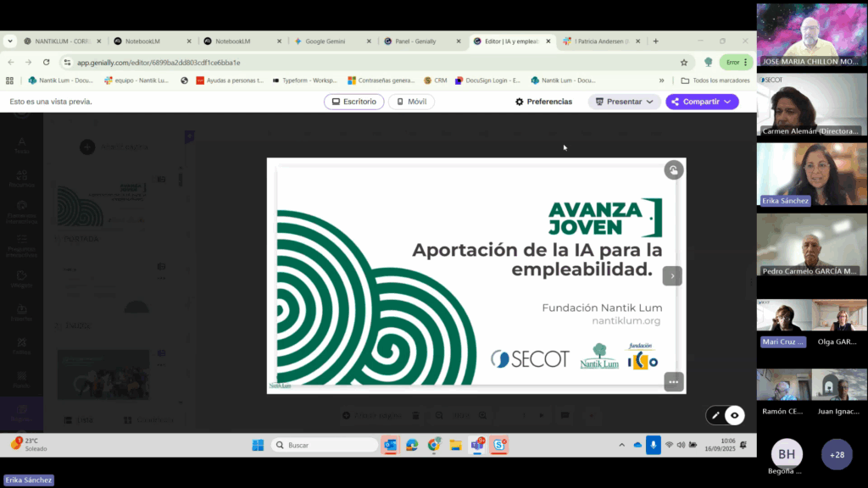868x488 pixels.
Task: Switch to edit mode with pencil icon
Action: pos(716,415)
